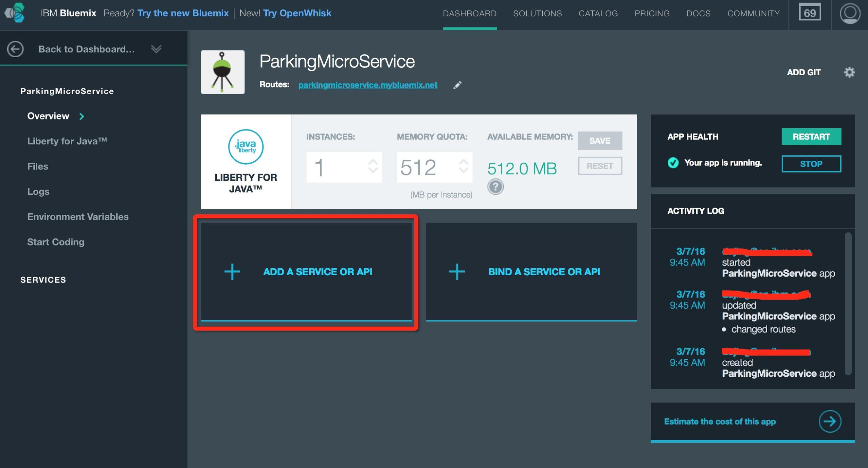Image resolution: width=868 pixels, height=468 pixels.
Task: Open the Pricing menu item
Action: pyautogui.click(x=652, y=14)
